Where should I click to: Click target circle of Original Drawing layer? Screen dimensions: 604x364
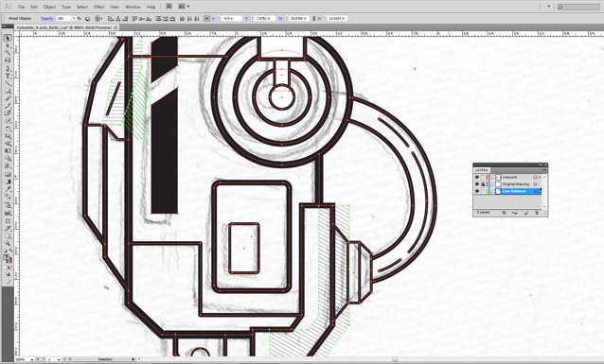(535, 184)
